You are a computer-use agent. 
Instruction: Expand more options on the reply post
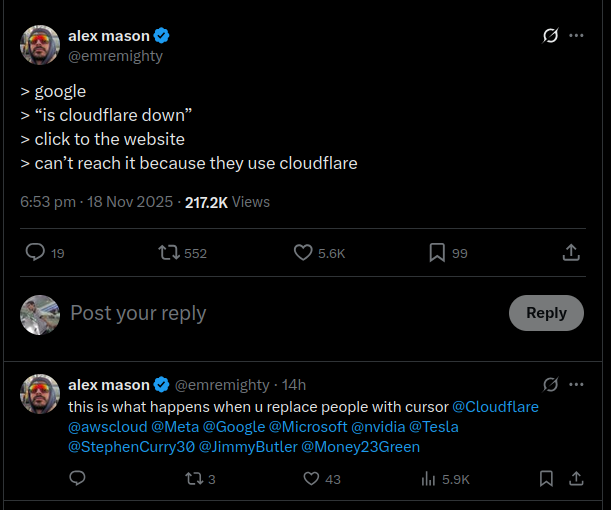coord(576,384)
